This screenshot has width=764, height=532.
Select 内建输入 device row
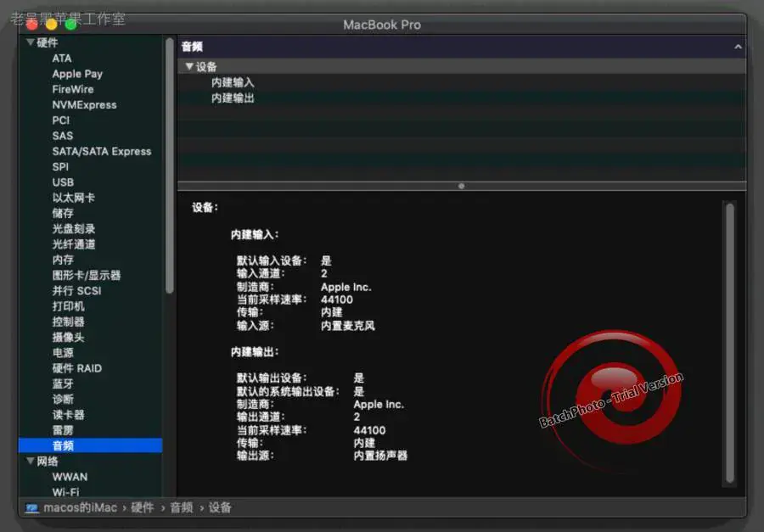(x=462, y=82)
